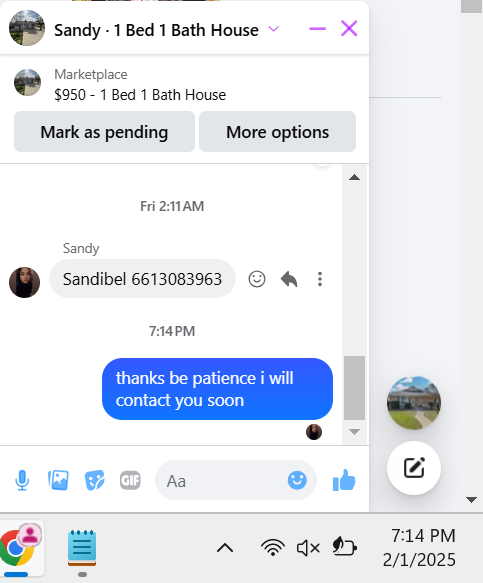
Task: Open More options for the listing
Action: click(x=277, y=132)
